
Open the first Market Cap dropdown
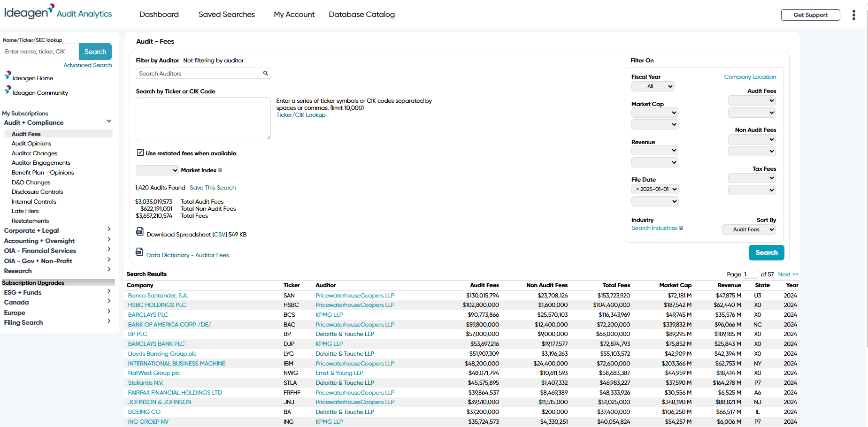655,113
